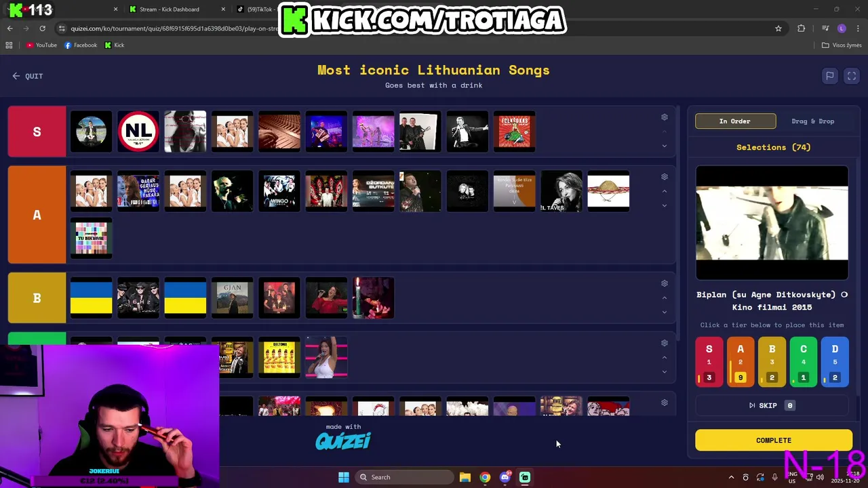Viewport: 868px width, 488px height.
Task: Bookmark this page with the star
Action: point(778,28)
